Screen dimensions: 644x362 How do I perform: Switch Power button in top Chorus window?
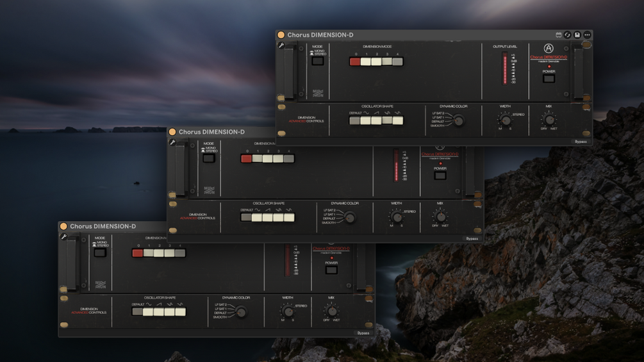coord(549,78)
